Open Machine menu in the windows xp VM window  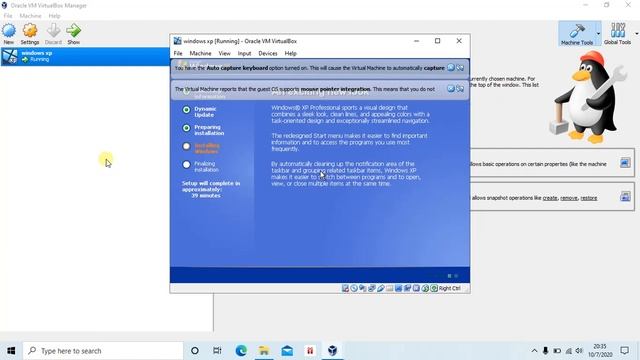pos(200,53)
